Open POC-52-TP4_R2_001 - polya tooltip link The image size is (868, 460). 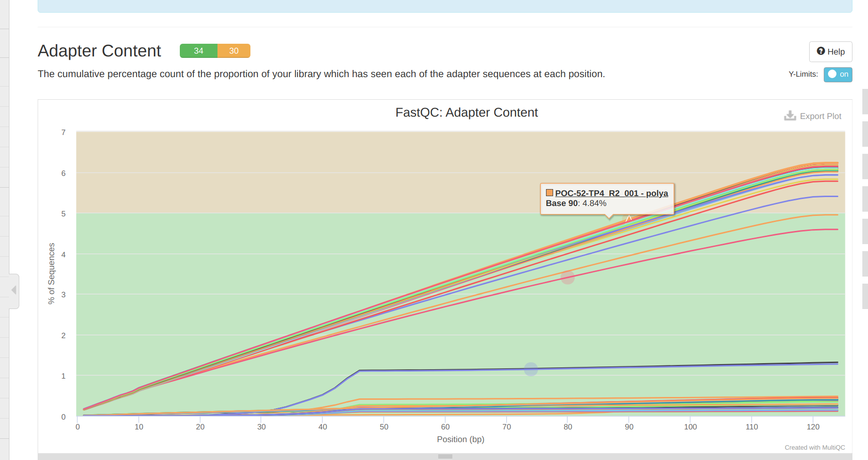point(611,193)
